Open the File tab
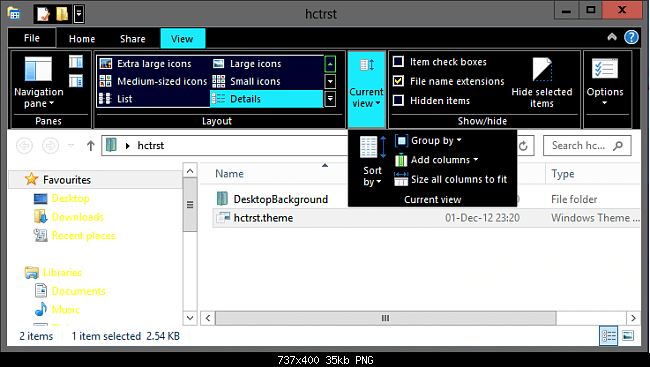The height and width of the screenshot is (367, 650). click(x=32, y=38)
